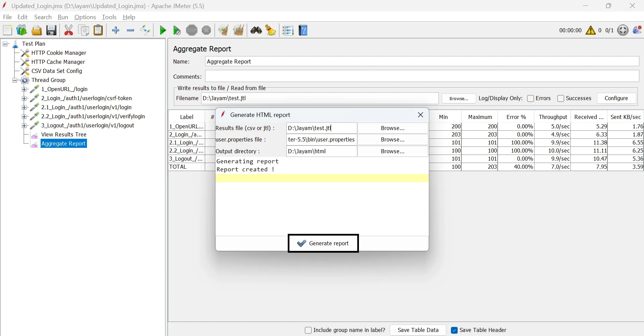
Task: Click the Filename path field in Aggregate Report
Action: tap(320, 98)
